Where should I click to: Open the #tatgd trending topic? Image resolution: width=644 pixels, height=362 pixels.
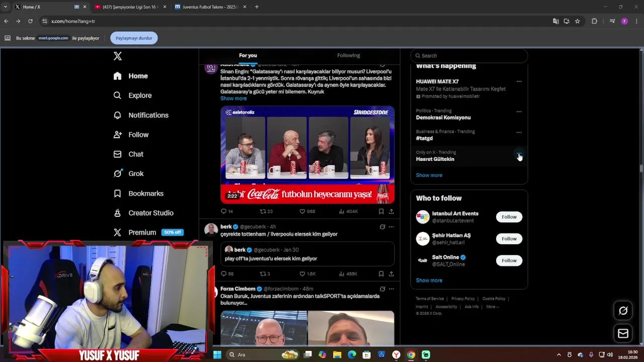point(424,138)
